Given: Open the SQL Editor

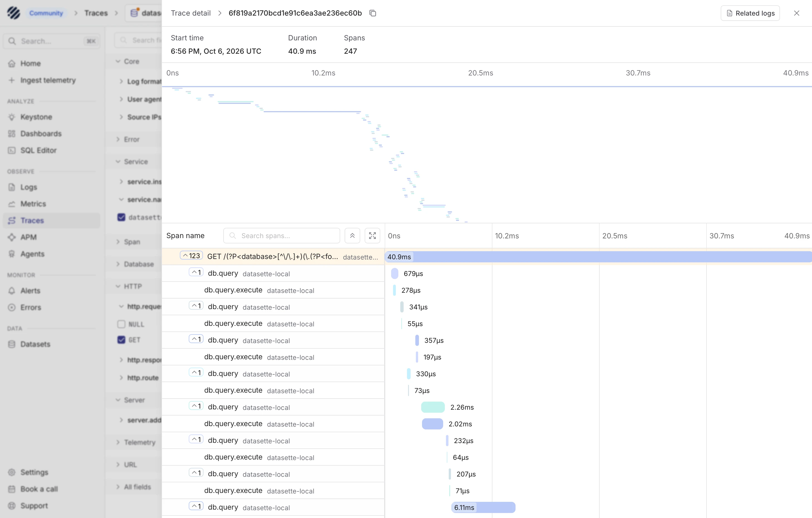Looking at the screenshot, I should (x=38, y=150).
